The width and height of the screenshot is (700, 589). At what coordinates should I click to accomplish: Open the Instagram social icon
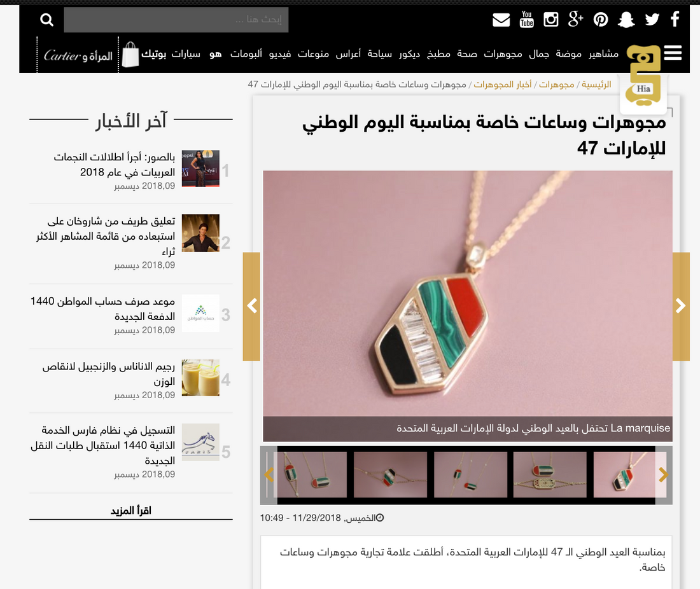click(x=551, y=19)
